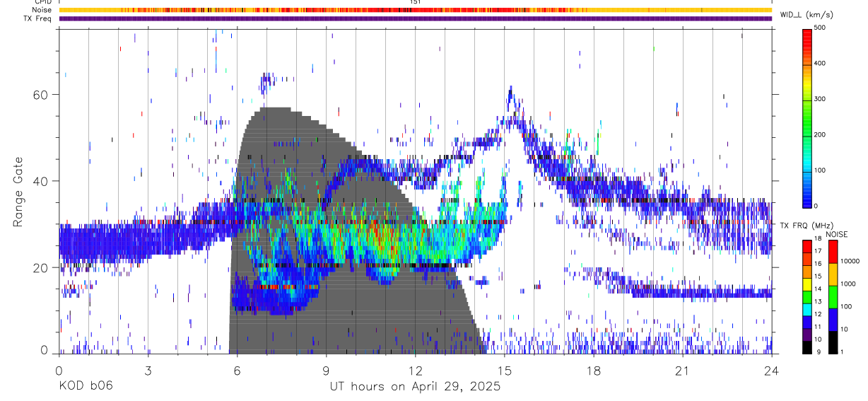
Task: Click the '100' label on the WID scale
Action: click(x=820, y=170)
